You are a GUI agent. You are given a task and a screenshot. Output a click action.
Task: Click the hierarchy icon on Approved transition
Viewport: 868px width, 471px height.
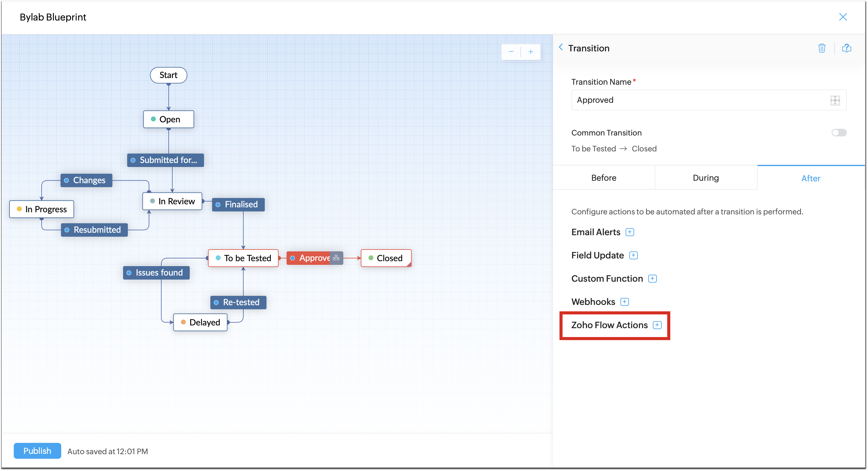pos(336,258)
